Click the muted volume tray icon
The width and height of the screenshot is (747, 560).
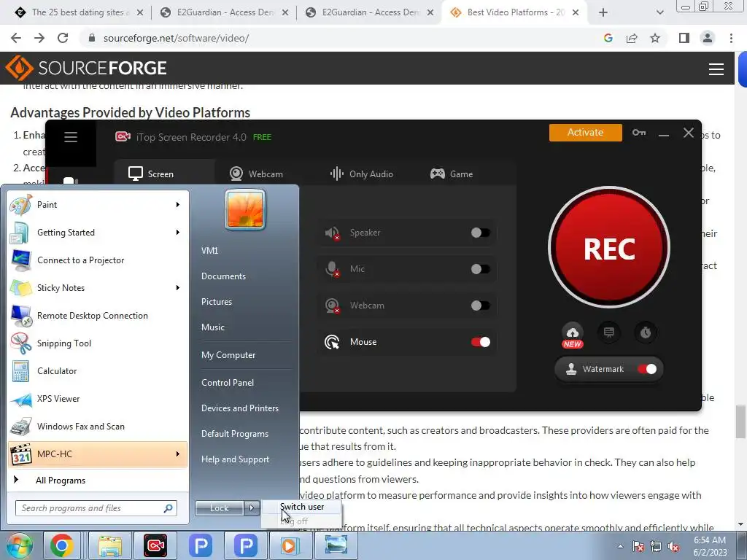673,547
